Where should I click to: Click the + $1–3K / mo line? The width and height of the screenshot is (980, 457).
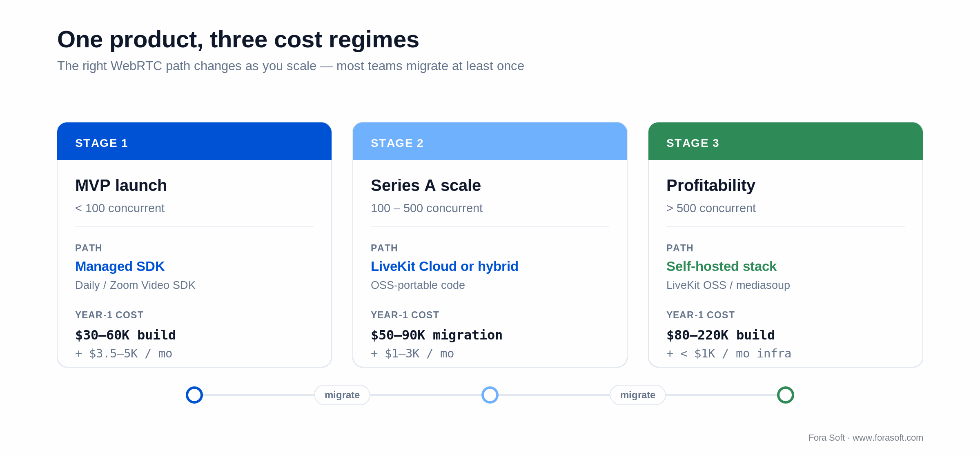coord(412,354)
